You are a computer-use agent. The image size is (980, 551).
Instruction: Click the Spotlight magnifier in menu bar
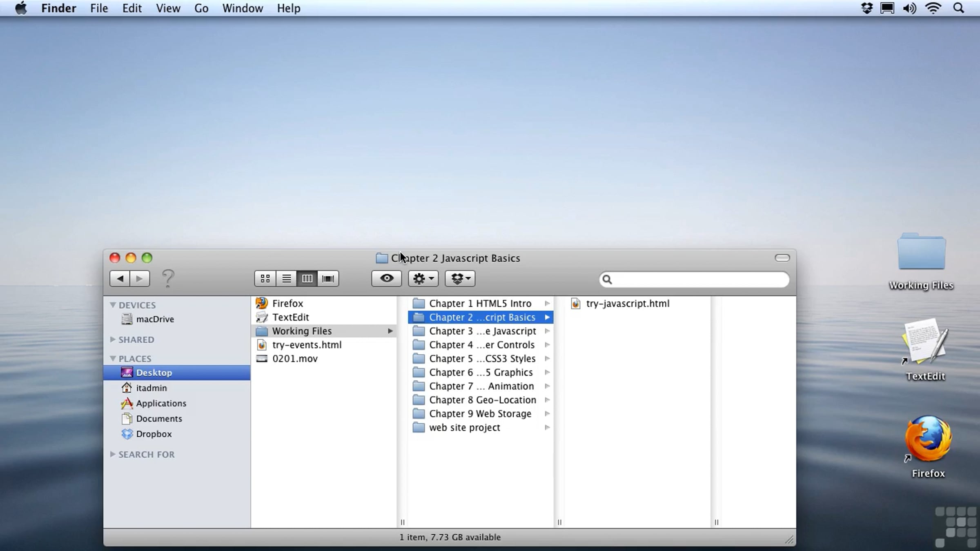959,8
